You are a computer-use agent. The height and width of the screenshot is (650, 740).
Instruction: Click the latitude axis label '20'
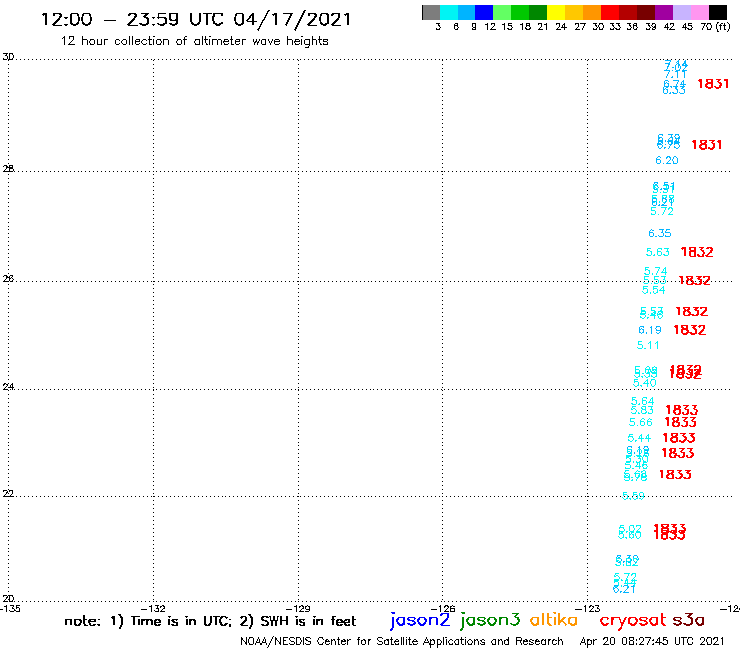[x=8, y=599]
